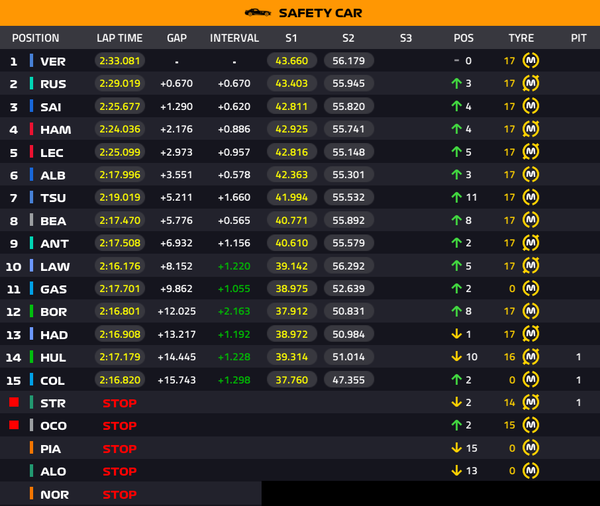
Task: Click the blue team color bar beside VER
Action: (x=31, y=60)
